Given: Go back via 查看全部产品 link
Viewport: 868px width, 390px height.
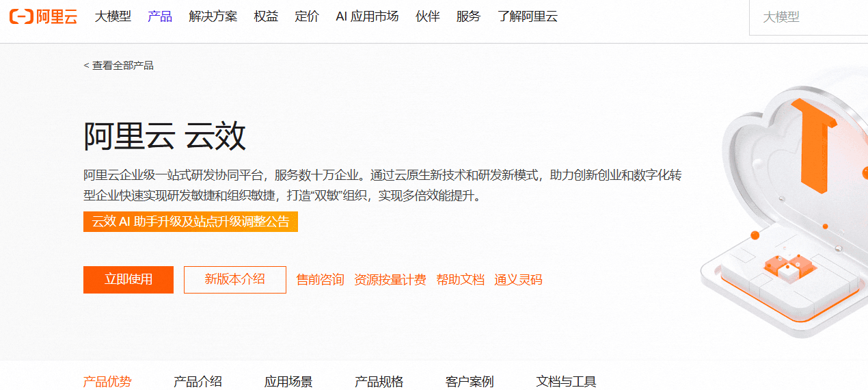Looking at the screenshot, I should coord(119,66).
